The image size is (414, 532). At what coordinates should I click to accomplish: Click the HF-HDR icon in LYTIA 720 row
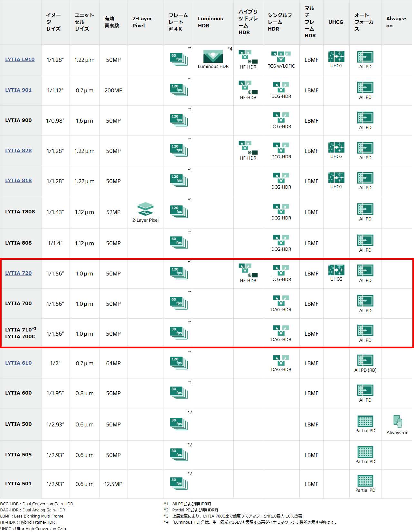click(248, 270)
